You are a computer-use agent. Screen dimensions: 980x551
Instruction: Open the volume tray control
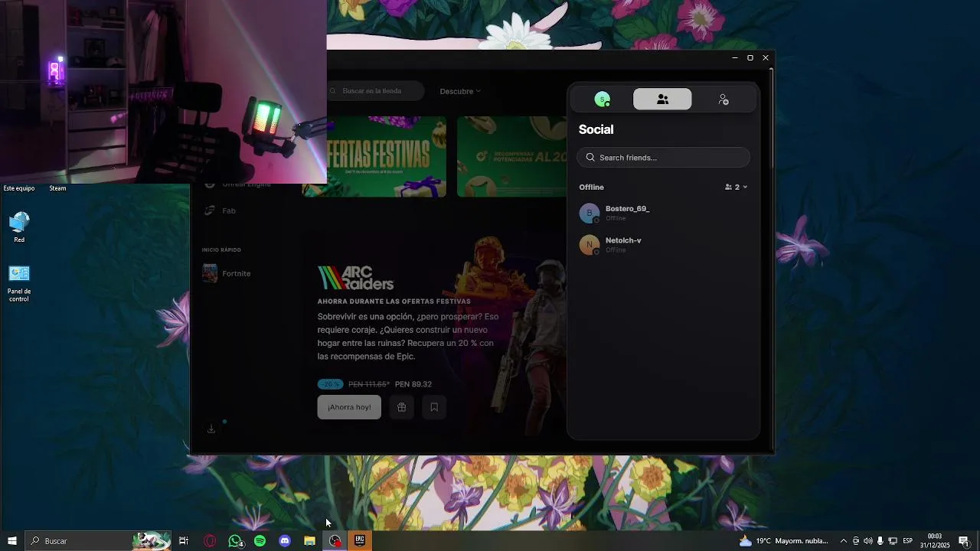868,541
